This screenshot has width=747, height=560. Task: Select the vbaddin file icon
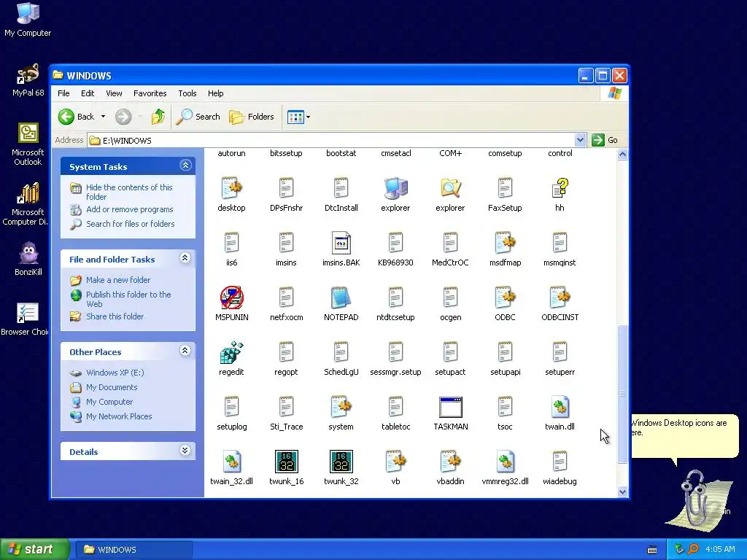click(451, 462)
